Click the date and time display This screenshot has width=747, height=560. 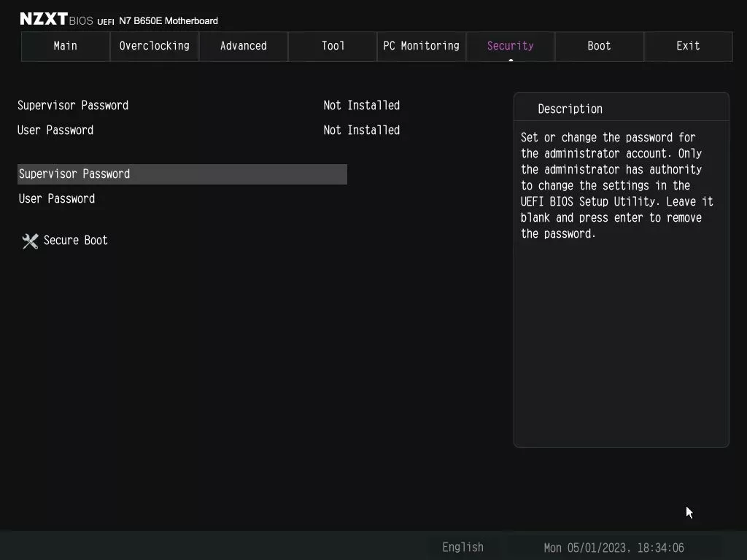pos(615,547)
